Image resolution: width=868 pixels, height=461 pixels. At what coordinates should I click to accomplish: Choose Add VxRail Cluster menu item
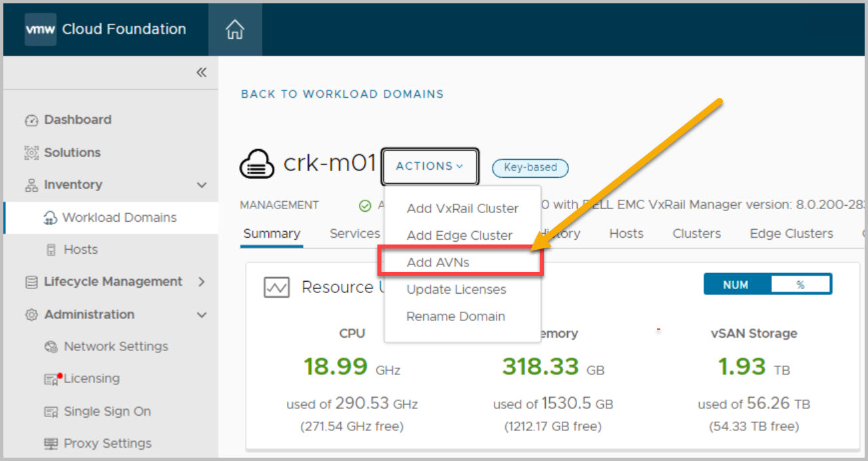tap(462, 209)
